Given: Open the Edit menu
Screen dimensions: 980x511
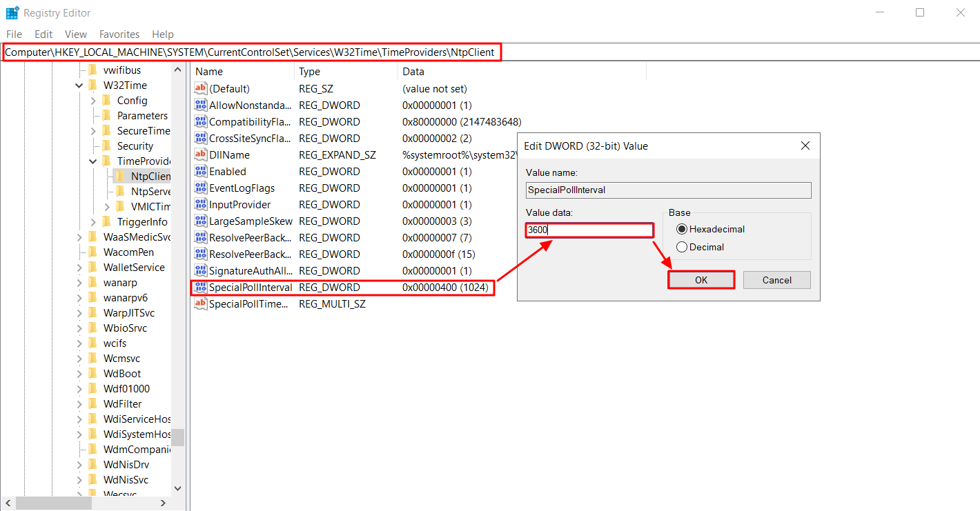Looking at the screenshot, I should coord(43,34).
